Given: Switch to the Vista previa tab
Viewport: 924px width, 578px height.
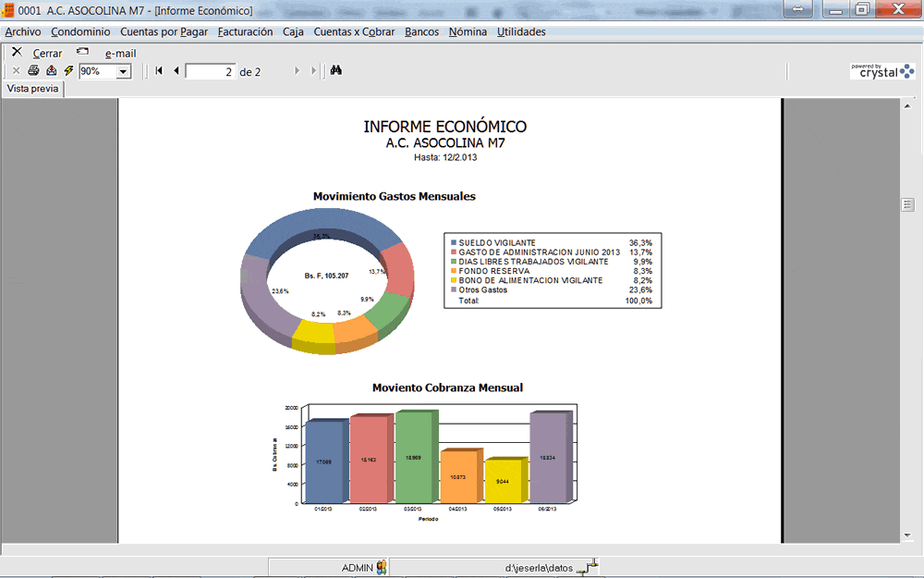Looking at the screenshot, I should point(34,88).
